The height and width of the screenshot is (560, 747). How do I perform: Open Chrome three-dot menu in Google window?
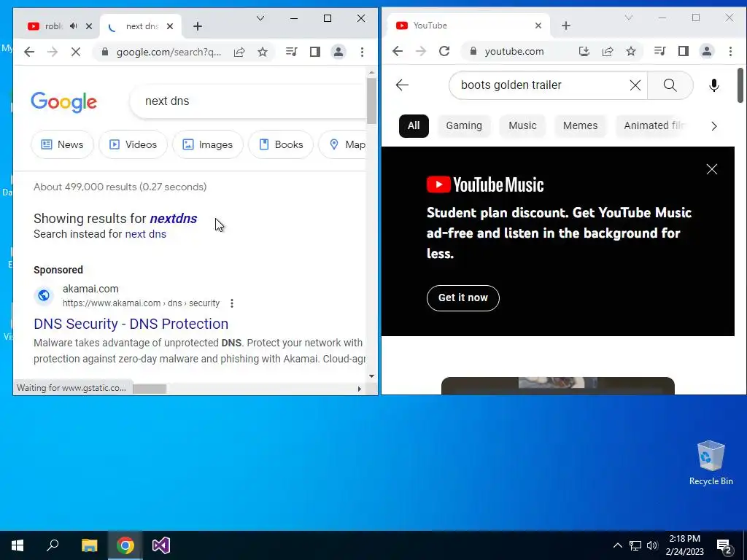pos(362,52)
